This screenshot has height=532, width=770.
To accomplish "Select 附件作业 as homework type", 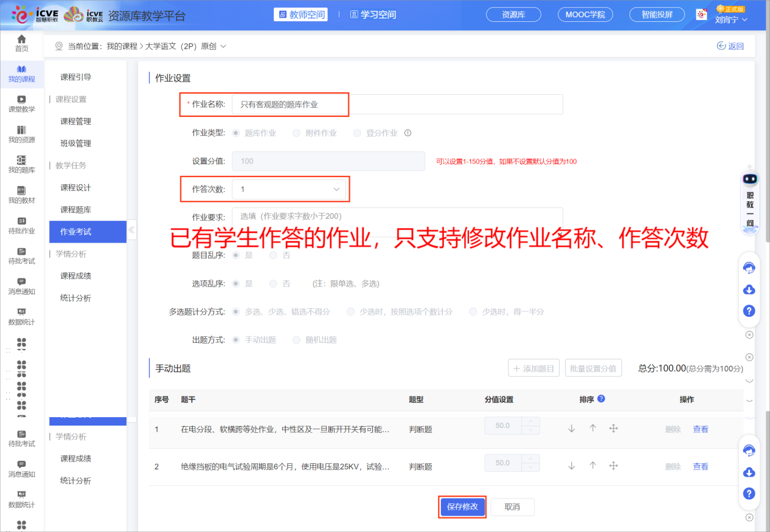I will click(297, 133).
